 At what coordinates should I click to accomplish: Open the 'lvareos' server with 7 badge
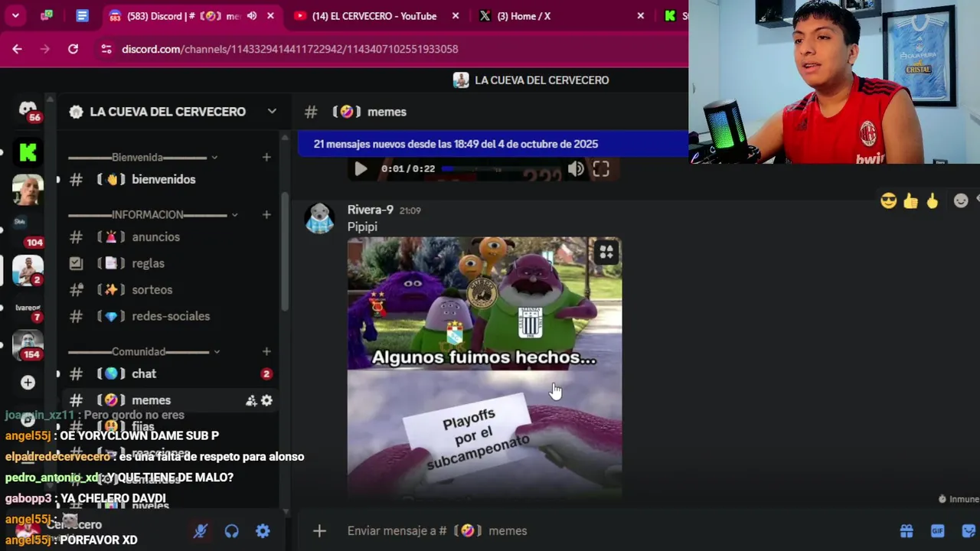point(28,309)
